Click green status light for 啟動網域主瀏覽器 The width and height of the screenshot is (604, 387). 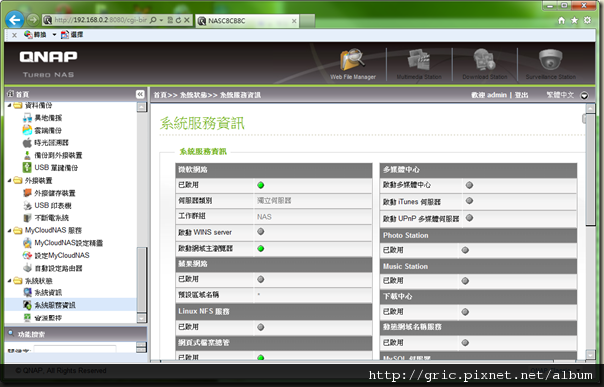(x=261, y=248)
